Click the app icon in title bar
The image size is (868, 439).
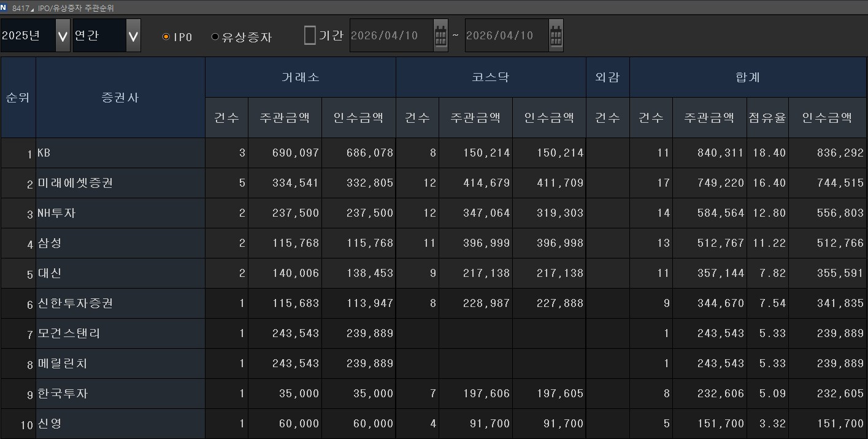[x=4, y=8]
